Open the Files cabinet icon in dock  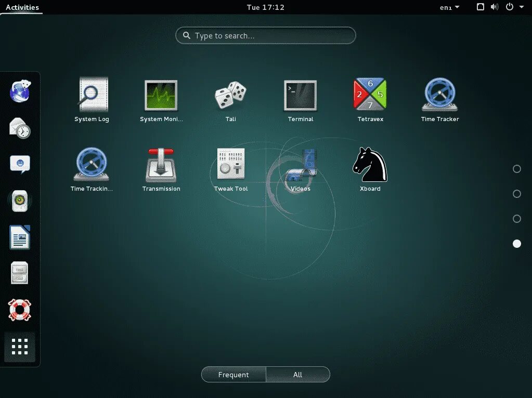point(20,273)
